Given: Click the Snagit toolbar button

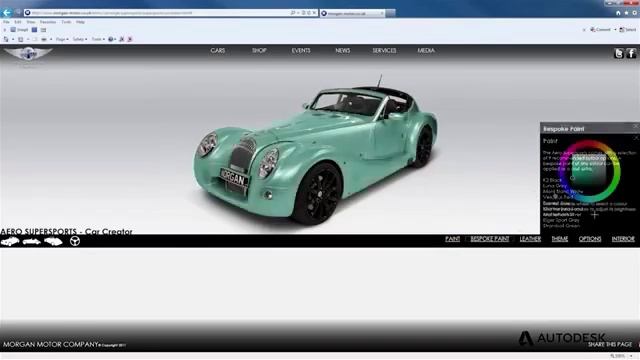Looking at the screenshot, I should click(x=19, y=30).
